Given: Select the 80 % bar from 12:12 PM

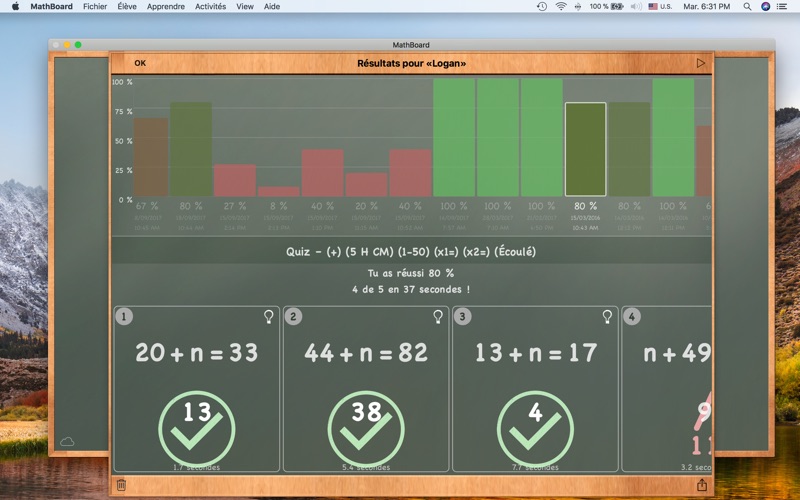Looking at the screenshot, I should click(630, 149).
